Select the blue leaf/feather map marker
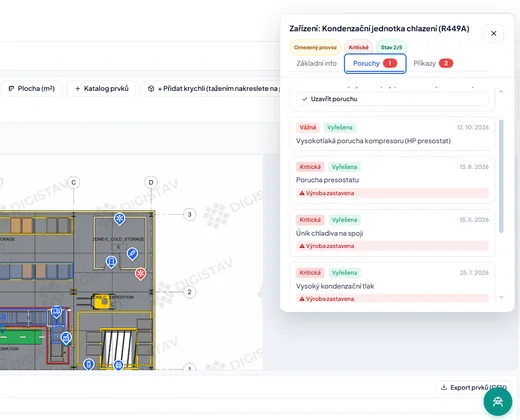The image size is (520, 420). 132,254
